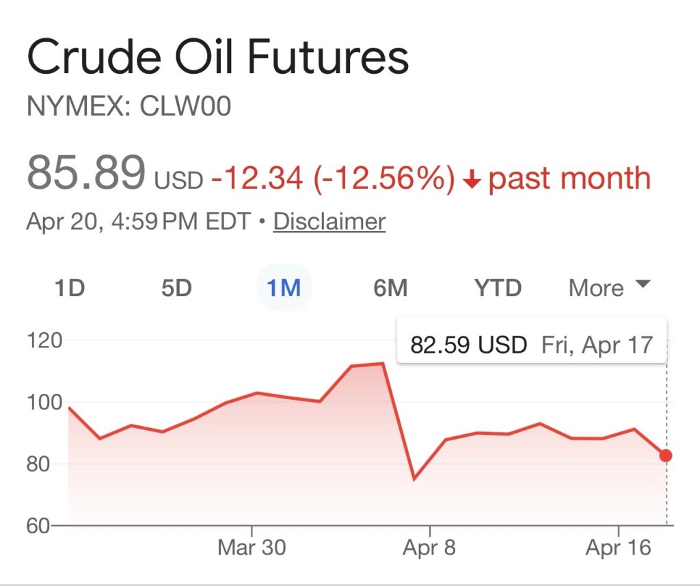Click the -12.34 (-12.56%) change text
The image size is (700, 588).
(x=333, y=178)
